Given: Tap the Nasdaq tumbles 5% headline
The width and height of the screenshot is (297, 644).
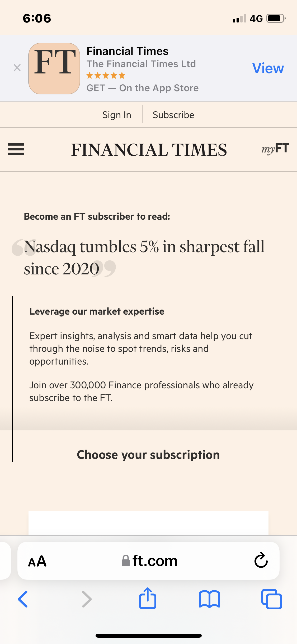Looking at the screenshot, I should click(144, 257).
